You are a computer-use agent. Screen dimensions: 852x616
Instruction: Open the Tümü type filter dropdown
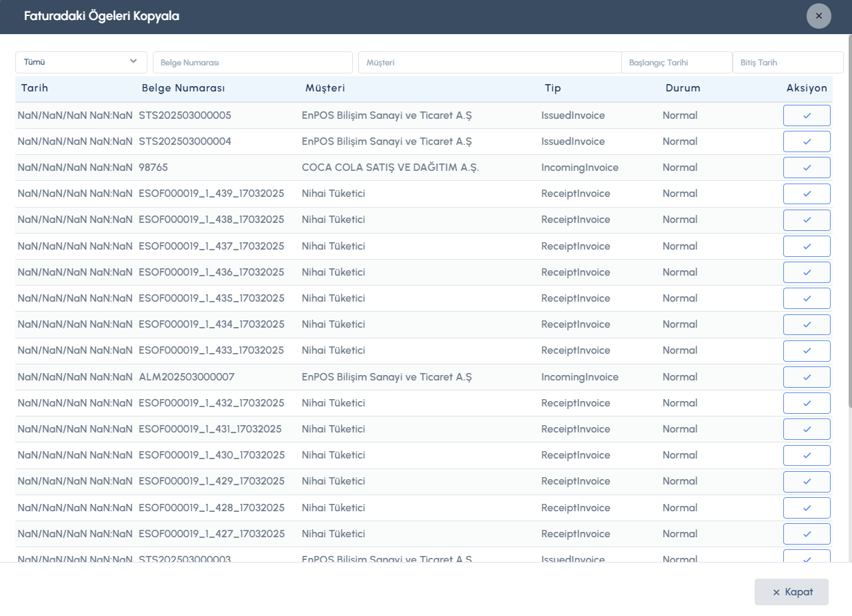tap(81, 62)
